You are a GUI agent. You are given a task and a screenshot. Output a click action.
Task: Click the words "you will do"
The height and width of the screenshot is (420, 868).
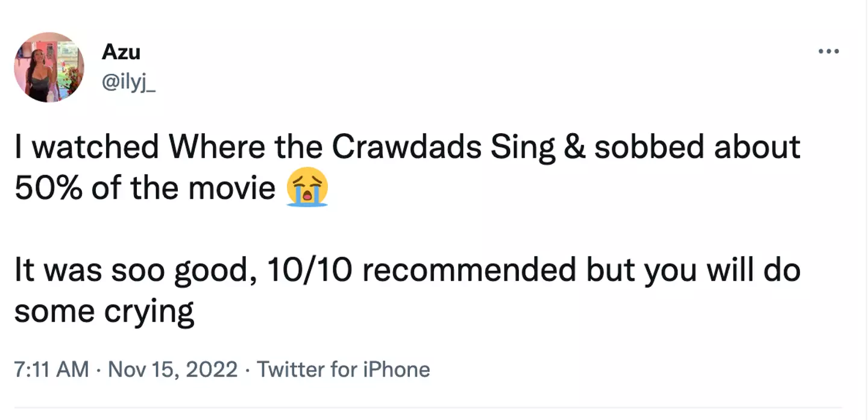point(721,271)
